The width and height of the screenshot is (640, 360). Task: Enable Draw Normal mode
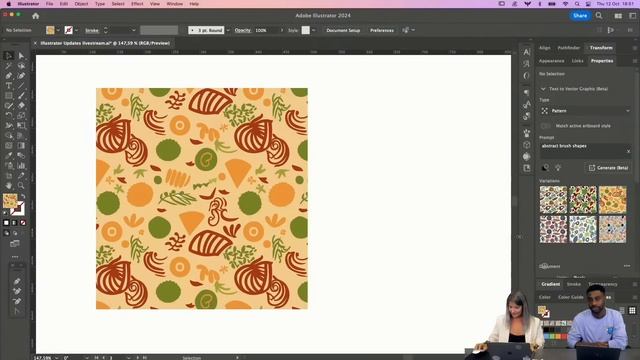coord(7,233)
